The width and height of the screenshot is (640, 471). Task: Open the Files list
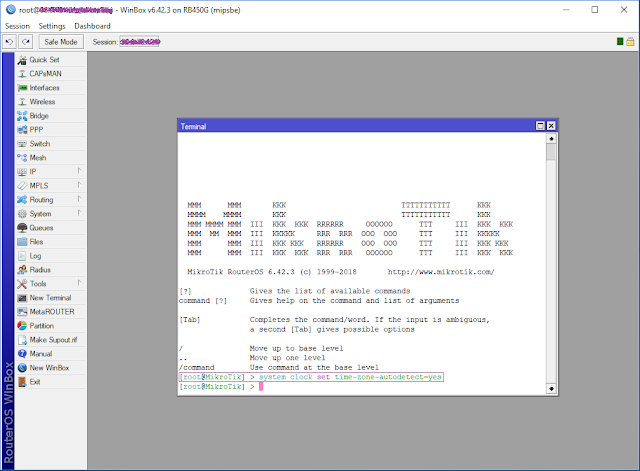51,242
